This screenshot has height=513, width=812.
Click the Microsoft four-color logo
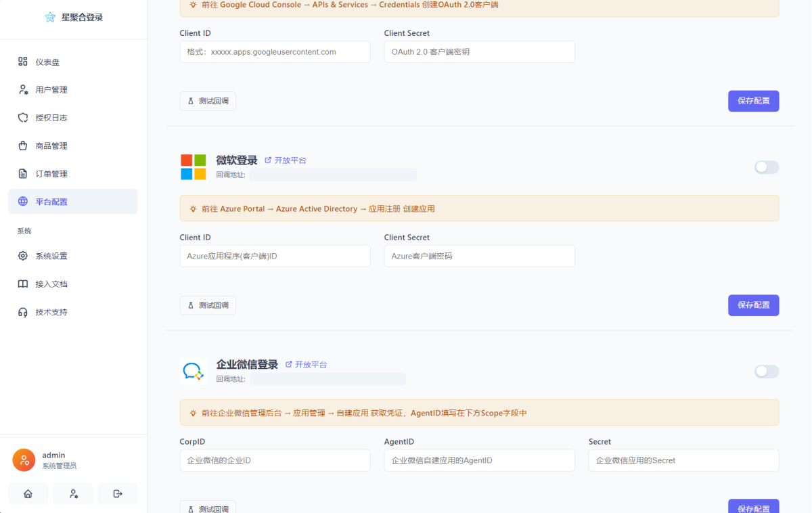tap(194, 167)
